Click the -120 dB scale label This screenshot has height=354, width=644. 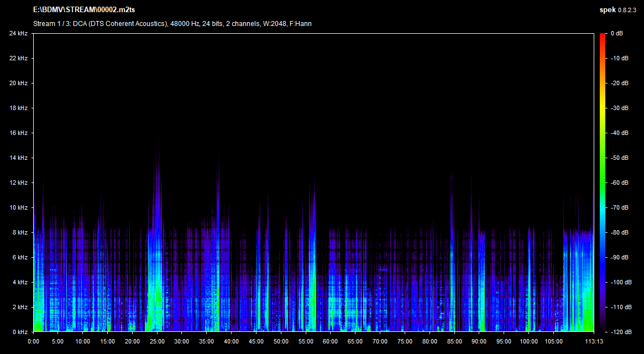point(620,332)
